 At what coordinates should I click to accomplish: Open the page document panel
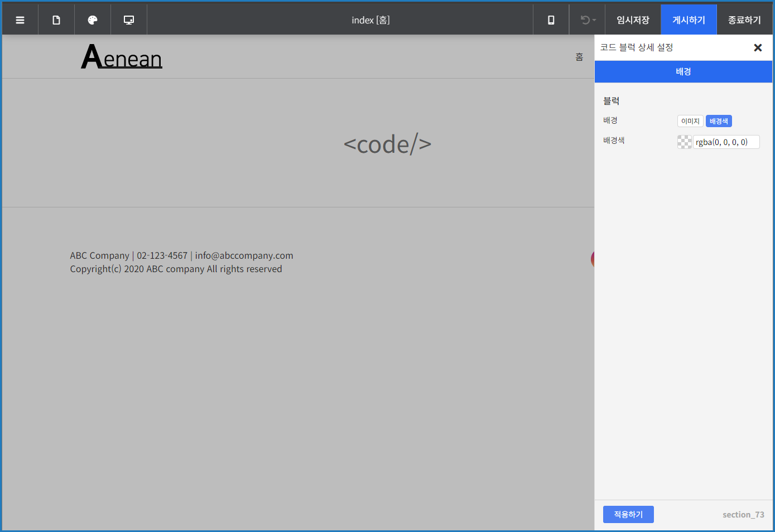pos(56,20)
